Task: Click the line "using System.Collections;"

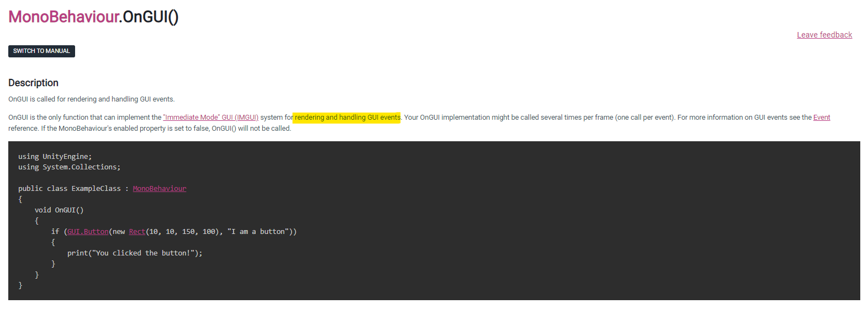Action: click(69, 167)
